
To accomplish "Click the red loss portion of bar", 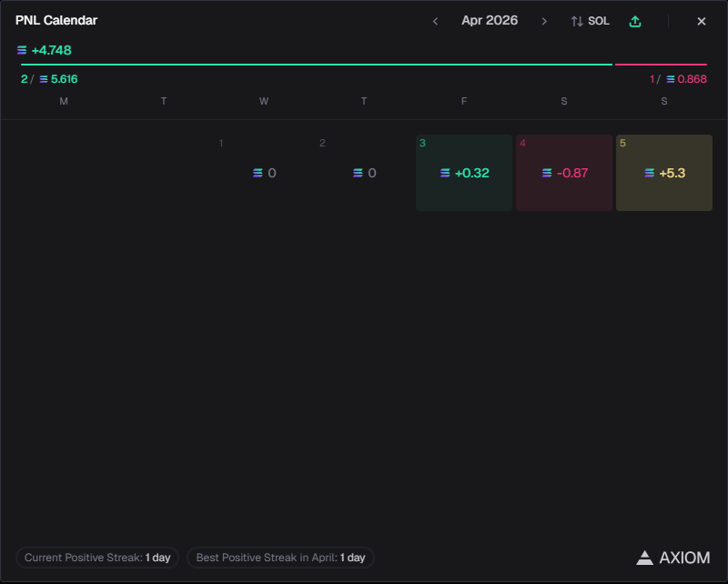I will coord(661,65).
